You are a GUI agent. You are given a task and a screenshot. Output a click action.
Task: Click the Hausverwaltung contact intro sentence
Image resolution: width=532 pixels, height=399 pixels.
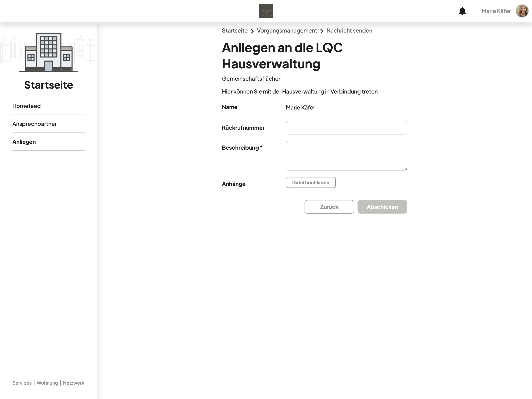pos(300,91)
